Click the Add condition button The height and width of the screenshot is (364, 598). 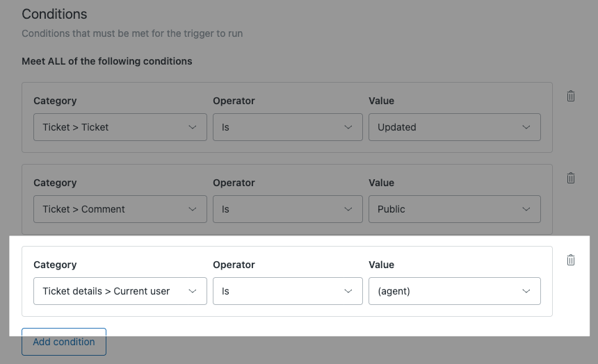64,342
